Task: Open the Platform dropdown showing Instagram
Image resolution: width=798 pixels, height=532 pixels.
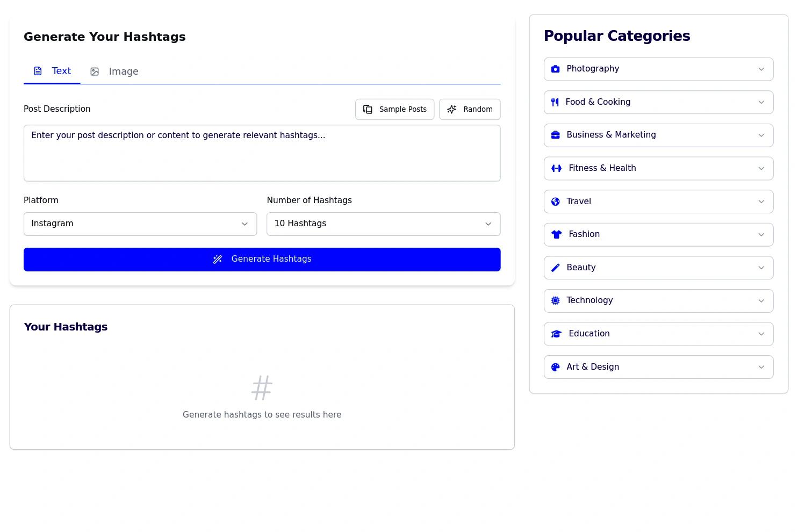Action: (x=140, y=224)
